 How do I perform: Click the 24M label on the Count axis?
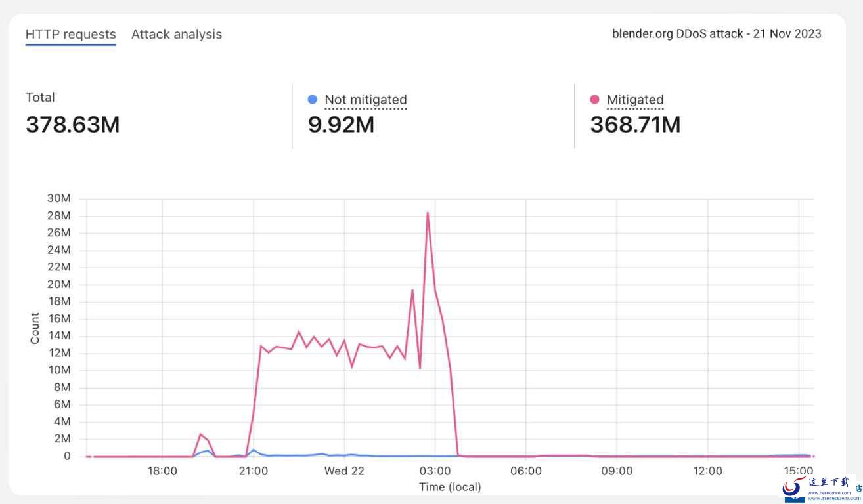59,250
